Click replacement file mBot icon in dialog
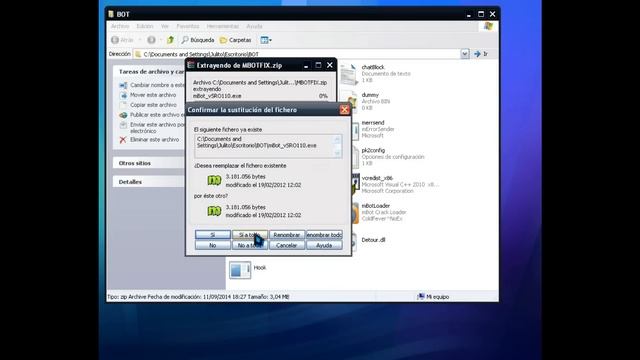Screen dimensions: 640x360 (214, 211)
